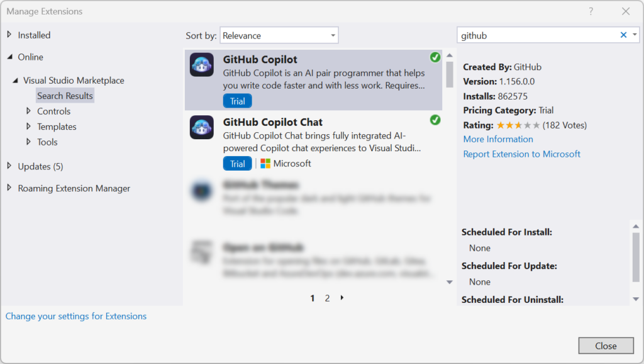
Task: Go to results page 2
Action: [x=327, y=298]
